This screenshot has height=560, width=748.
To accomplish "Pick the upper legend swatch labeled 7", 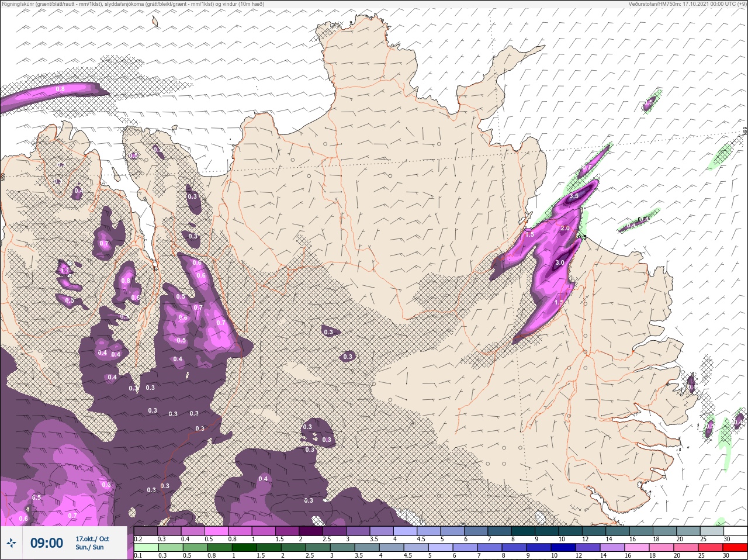I will tap(500, 531).
